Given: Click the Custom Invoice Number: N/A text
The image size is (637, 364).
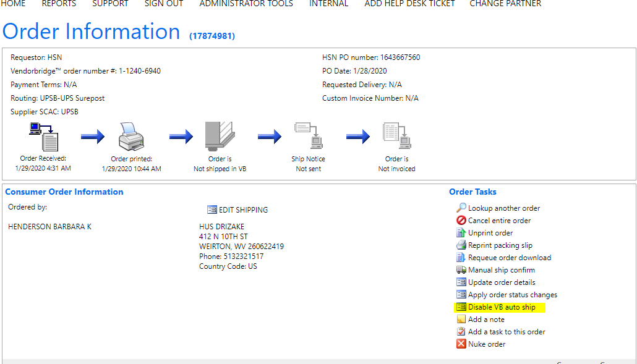Looking at the screenshot, I should click(370, 98).
